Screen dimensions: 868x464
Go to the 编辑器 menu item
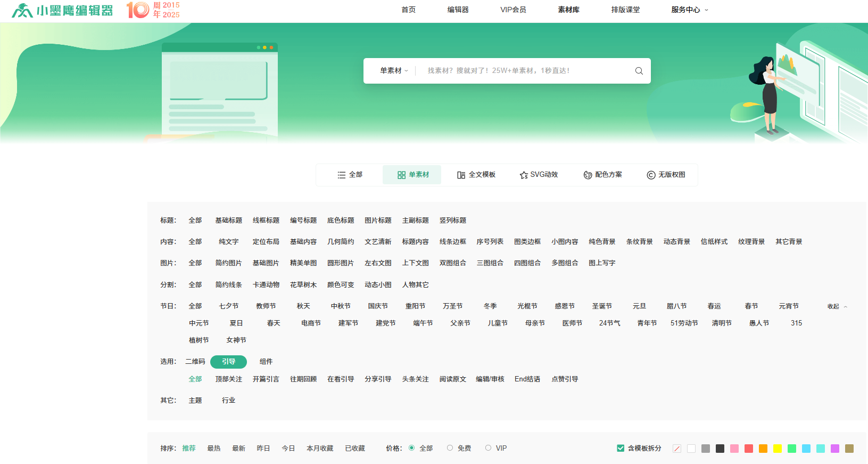(458, 10)
